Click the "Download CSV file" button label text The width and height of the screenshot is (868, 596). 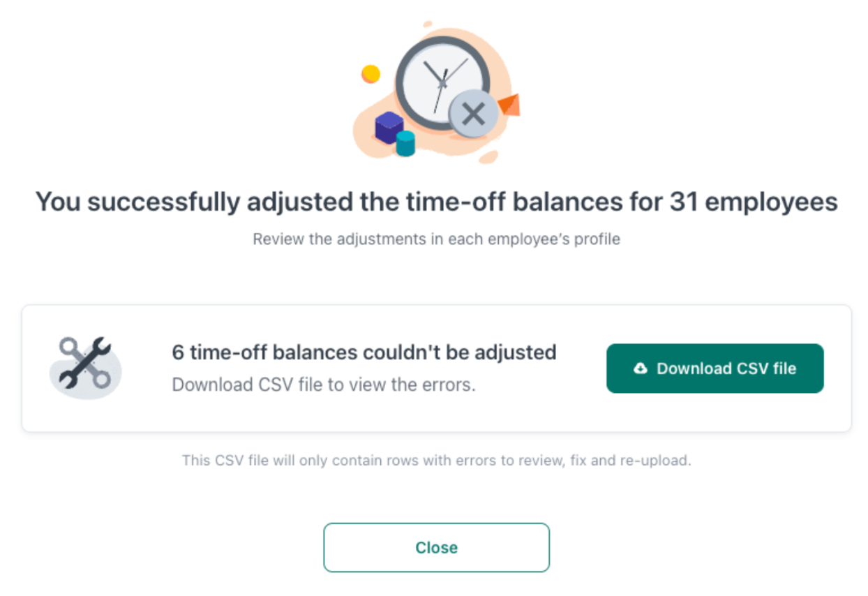click(726, 368)
